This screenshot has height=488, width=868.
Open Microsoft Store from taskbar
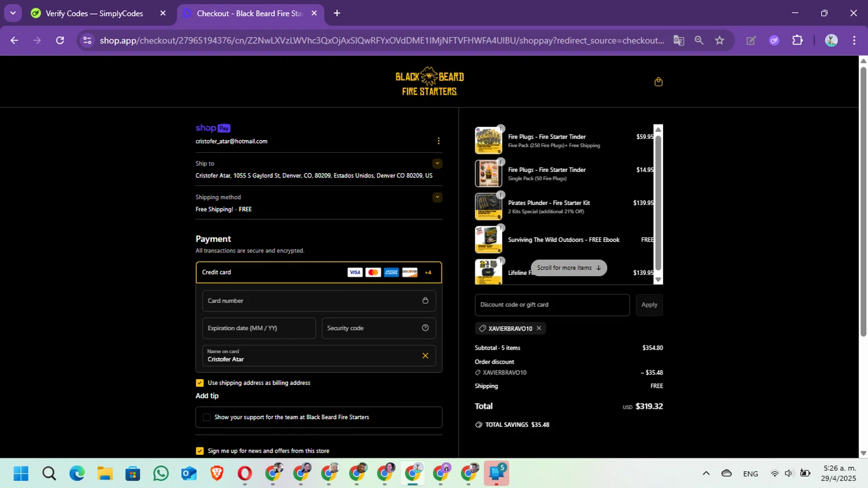click(133, 474)
